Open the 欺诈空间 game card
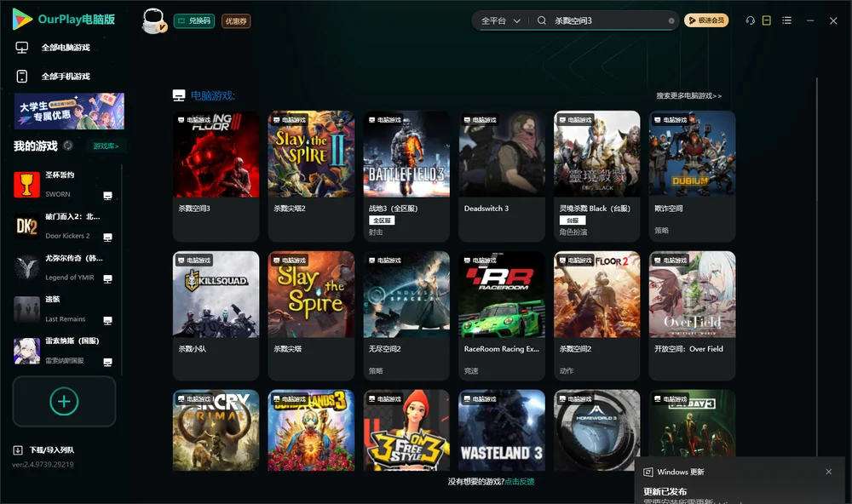Viewport: 852px width, 504px height. click(692, 176)
